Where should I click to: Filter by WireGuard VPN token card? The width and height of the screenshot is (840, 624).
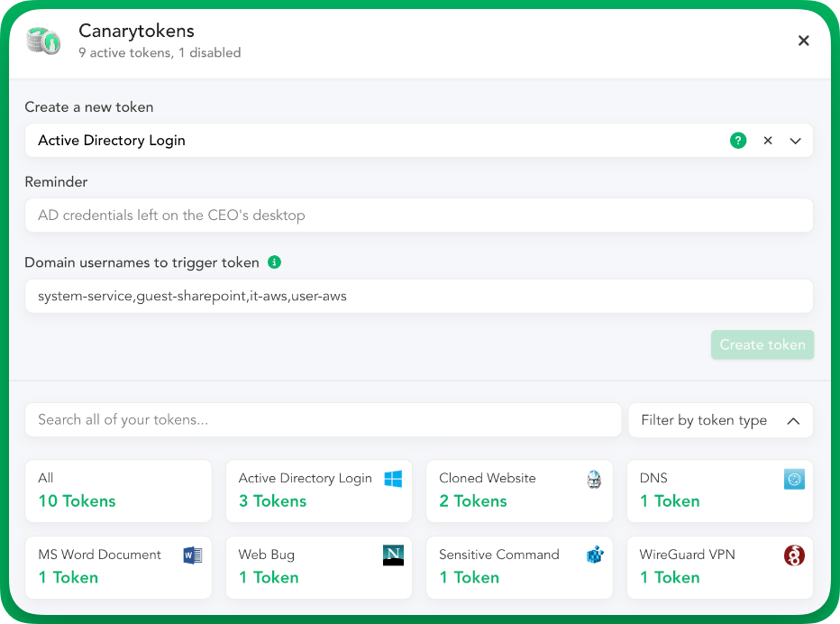[720, 568]
